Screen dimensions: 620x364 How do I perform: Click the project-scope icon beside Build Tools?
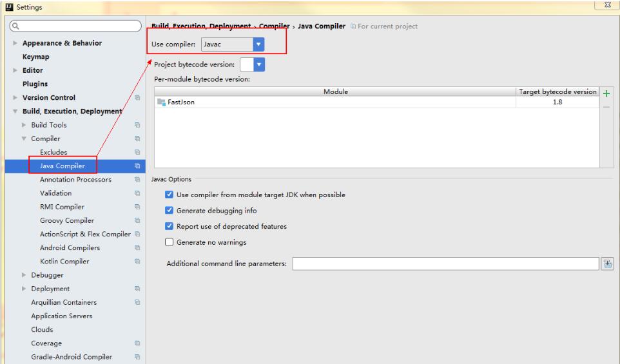coord(137,125)
